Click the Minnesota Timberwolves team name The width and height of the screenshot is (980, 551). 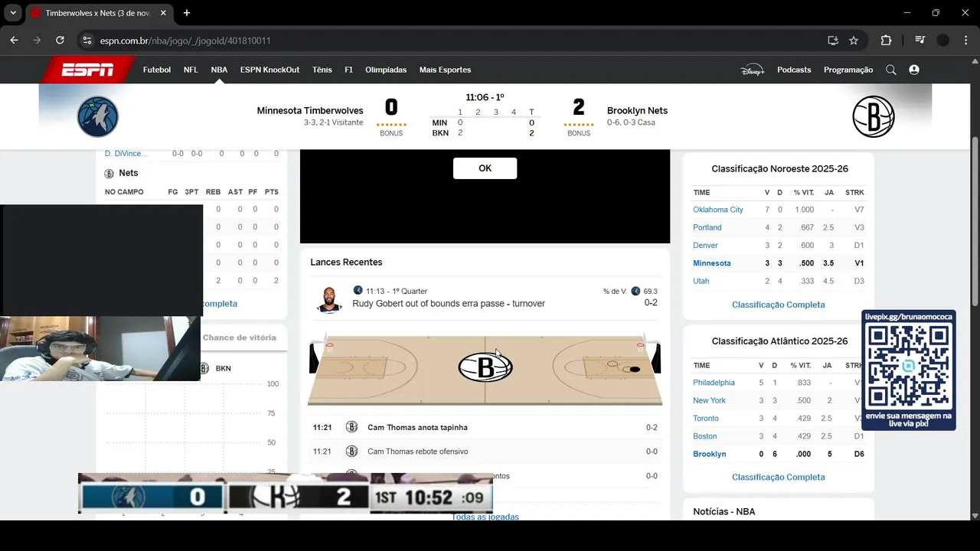[310, 111]
